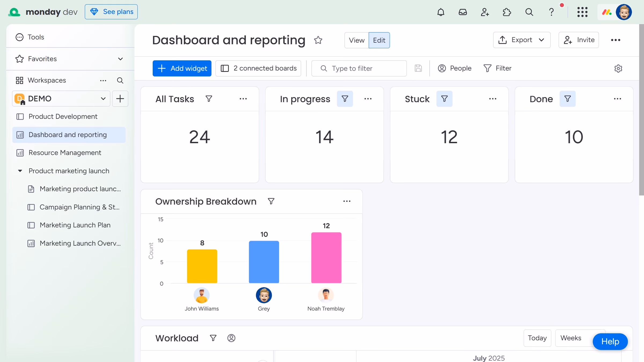Open Ownership Breakdown widget menu

click(347, 201)
